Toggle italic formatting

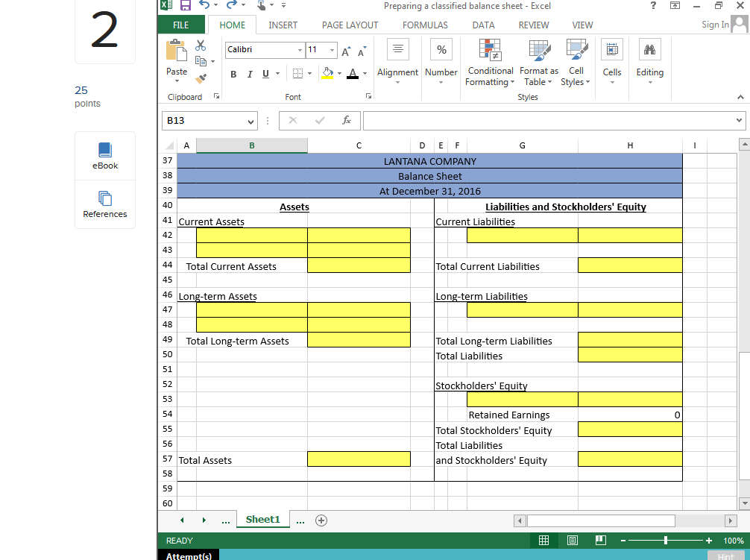tap(249, 75)
